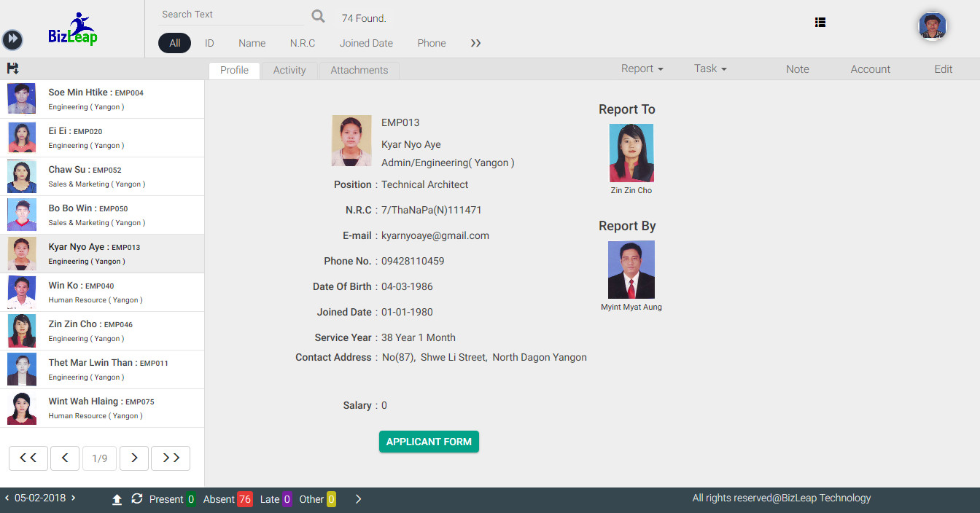Switch to the Activity tab
This screenshot has height=513, width=980.
(289, 70)
